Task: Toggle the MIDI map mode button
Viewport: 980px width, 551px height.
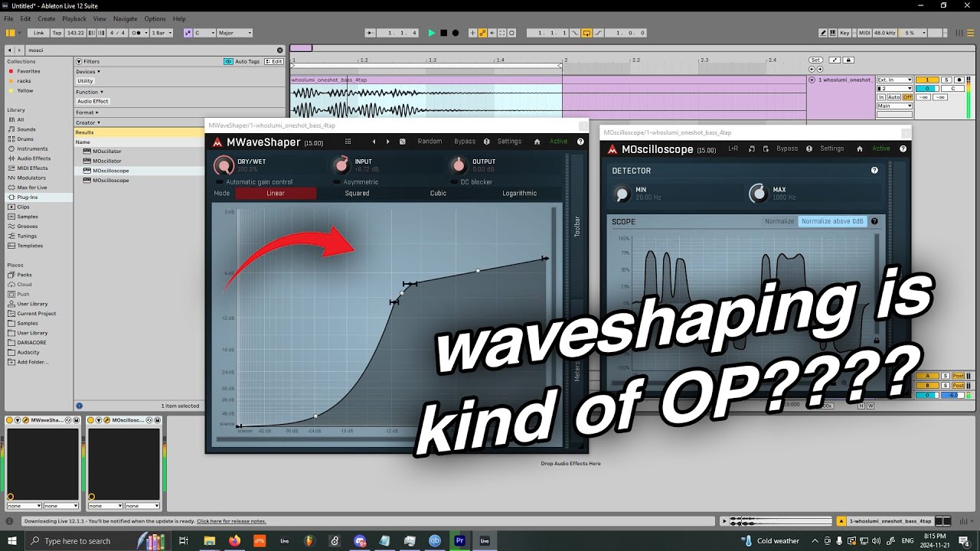Action: 864,33
